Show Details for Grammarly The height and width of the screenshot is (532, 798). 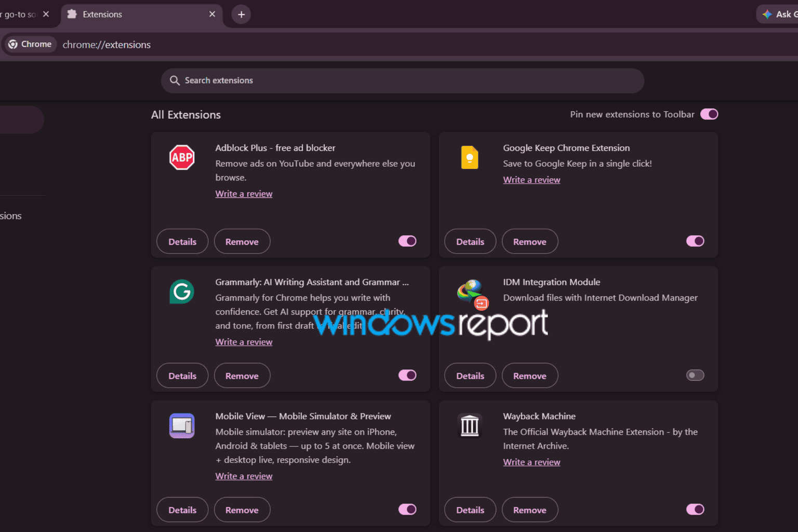point(182,376)
